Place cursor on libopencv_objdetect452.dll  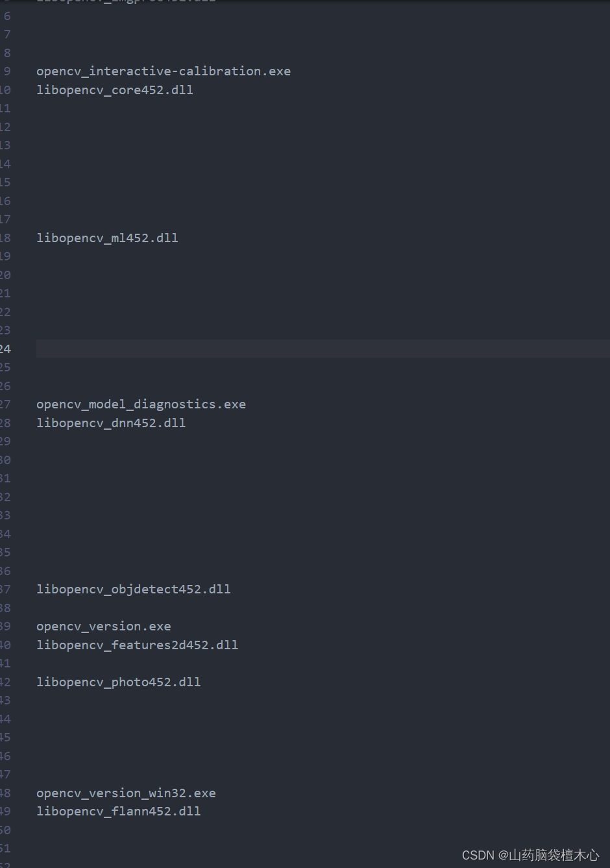pyautogui.click(x=133, y=589)
